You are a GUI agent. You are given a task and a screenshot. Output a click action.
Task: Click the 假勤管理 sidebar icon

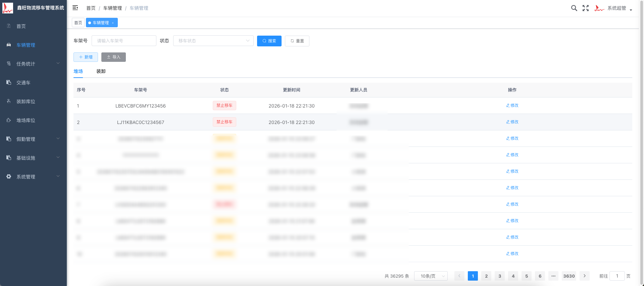coord(9,139)
